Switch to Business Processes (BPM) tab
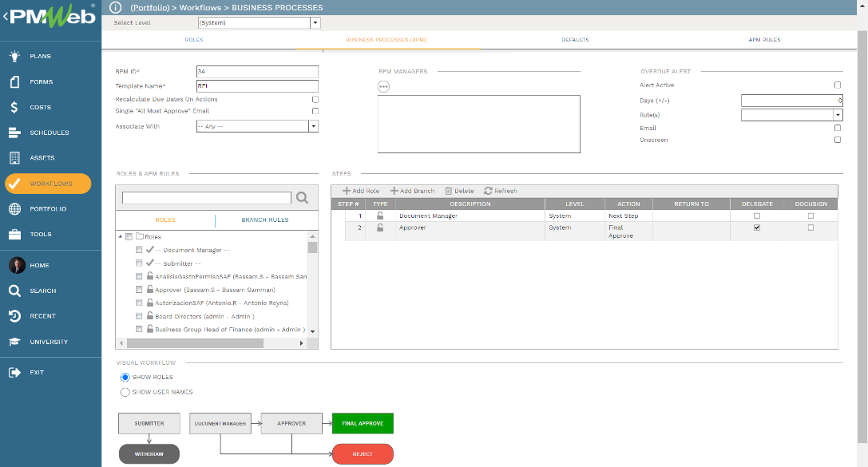This screenshot has width=868, height=467. pos(386,40)
